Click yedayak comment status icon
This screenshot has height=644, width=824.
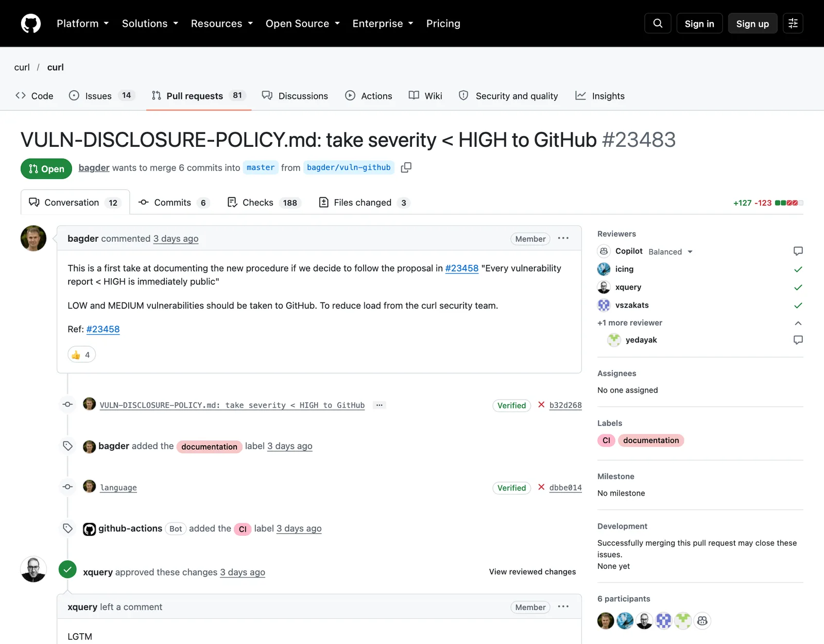pyautogui.click(x=798, y=340)
